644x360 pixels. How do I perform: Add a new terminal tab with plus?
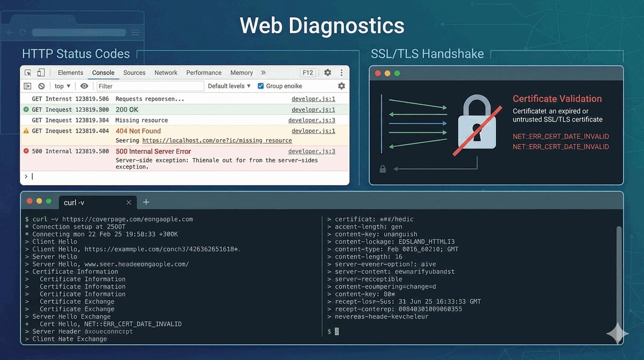(x=146, y=202)
